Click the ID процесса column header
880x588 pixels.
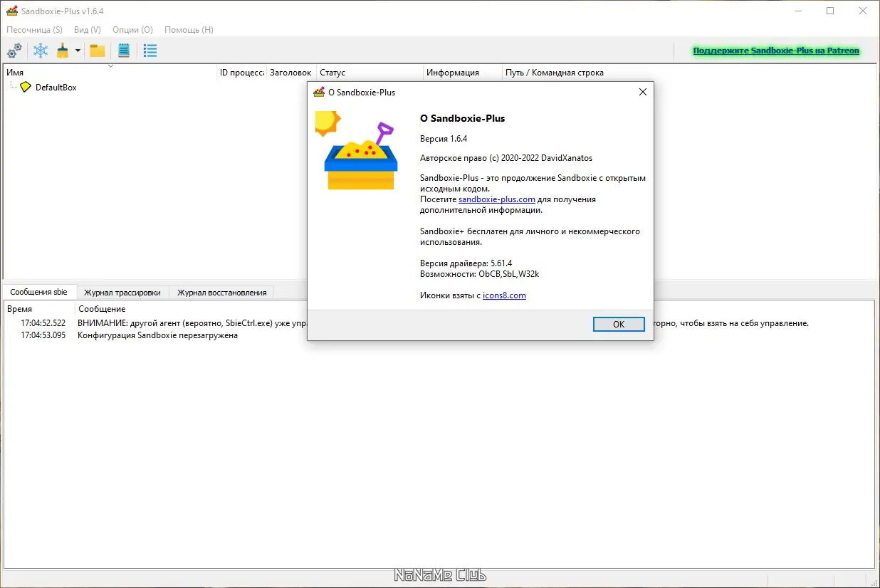click(x=241, y=73)
